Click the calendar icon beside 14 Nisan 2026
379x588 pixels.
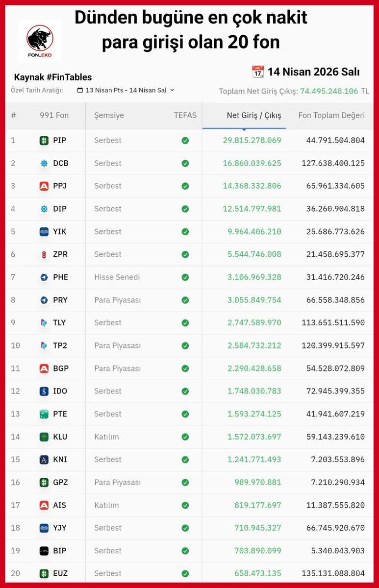tap(257, 72)
